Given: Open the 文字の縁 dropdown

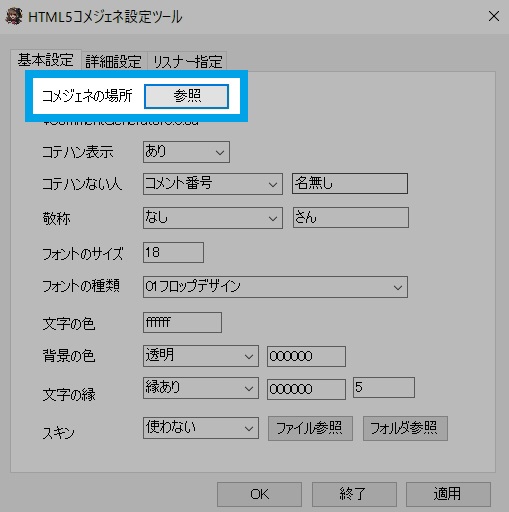Looking at the screenshot, I should pos(201,388).
